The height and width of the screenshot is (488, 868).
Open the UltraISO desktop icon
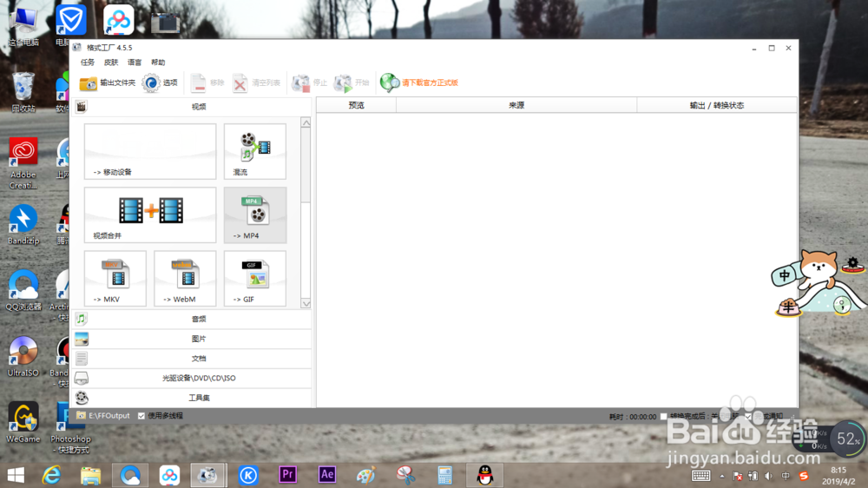[x=23, y=357]
